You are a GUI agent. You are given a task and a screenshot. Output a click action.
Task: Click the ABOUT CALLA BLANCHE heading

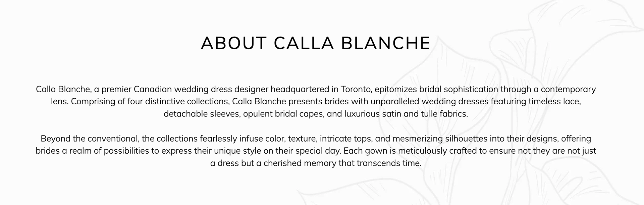tap(315, 43)
